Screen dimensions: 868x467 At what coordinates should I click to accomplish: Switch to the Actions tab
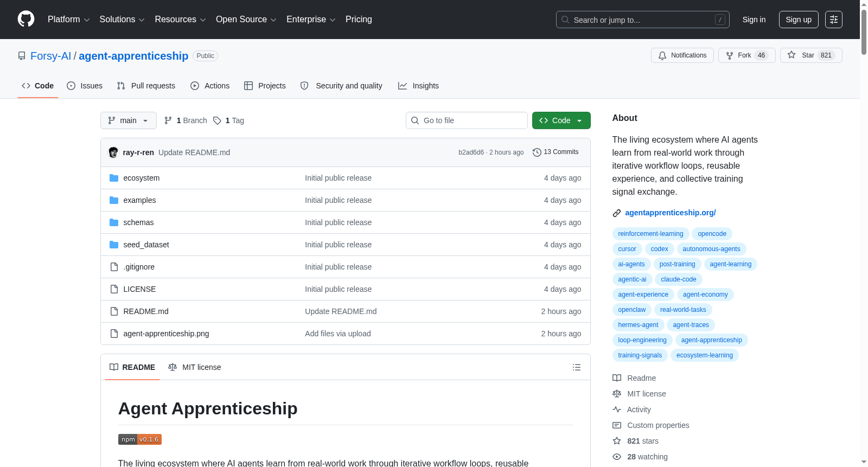coord(210,86)
